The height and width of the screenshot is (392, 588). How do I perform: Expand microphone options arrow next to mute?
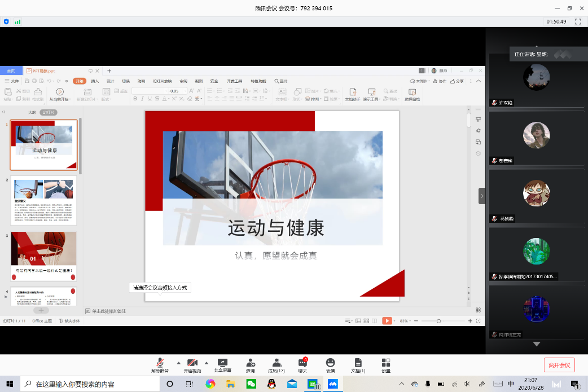(178, 363)
